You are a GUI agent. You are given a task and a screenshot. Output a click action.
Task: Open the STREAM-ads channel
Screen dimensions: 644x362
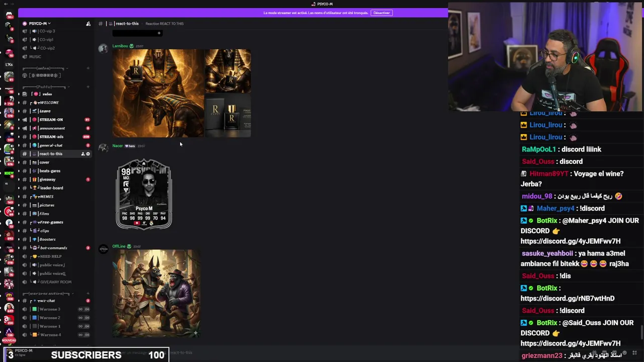(55, 137)
